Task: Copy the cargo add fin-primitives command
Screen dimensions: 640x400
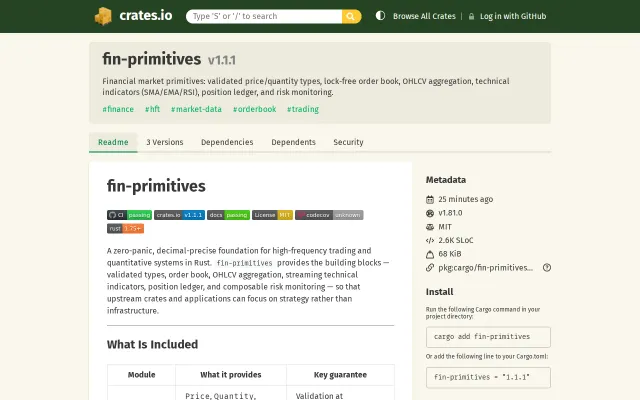Action: pos(488,337)
